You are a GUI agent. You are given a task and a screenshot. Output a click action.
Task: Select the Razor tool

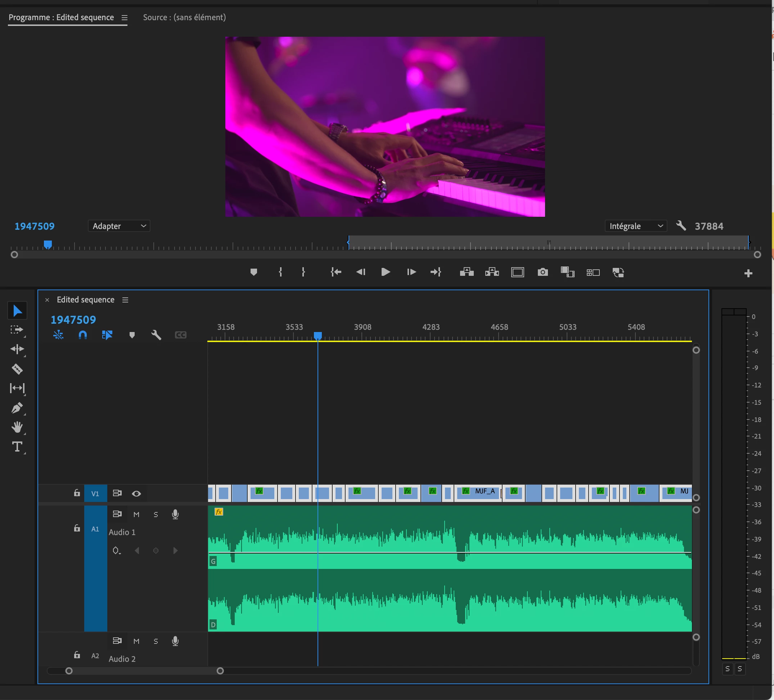(x=17, y=369)
